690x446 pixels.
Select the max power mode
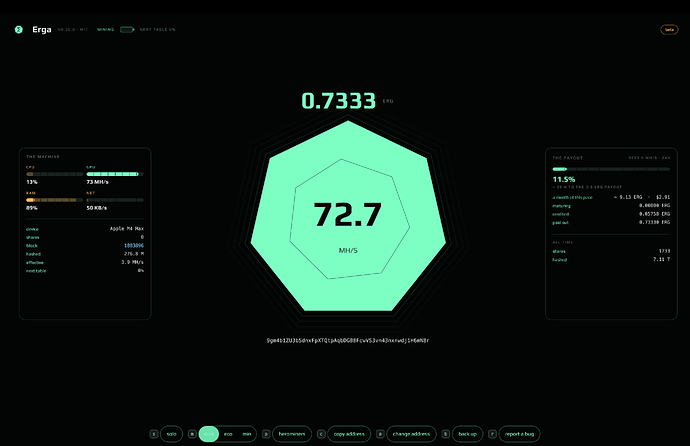209,434
